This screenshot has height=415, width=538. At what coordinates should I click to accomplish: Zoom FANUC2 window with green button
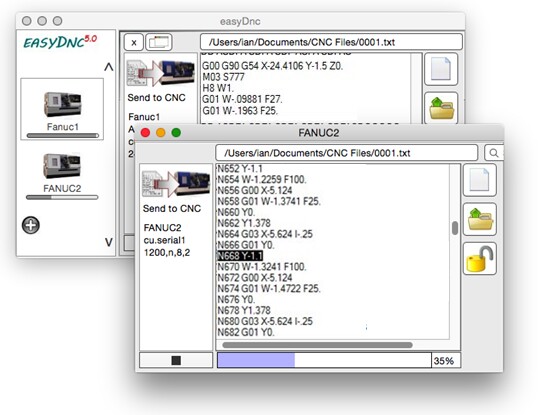tap(176, 132)
